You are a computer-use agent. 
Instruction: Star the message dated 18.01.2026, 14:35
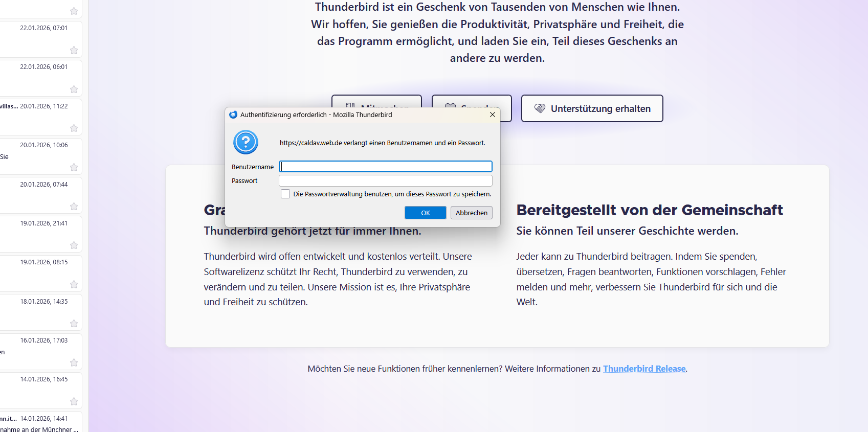pyautogui.click(x=74, y=324)
